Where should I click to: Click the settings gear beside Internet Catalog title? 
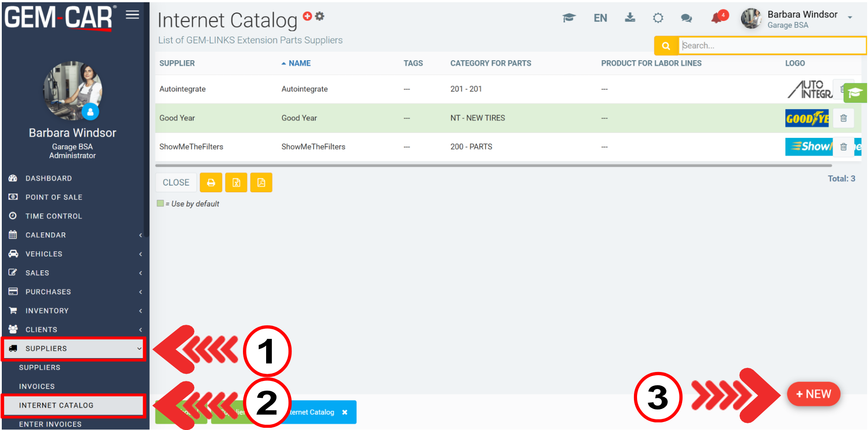coord(320,17)
